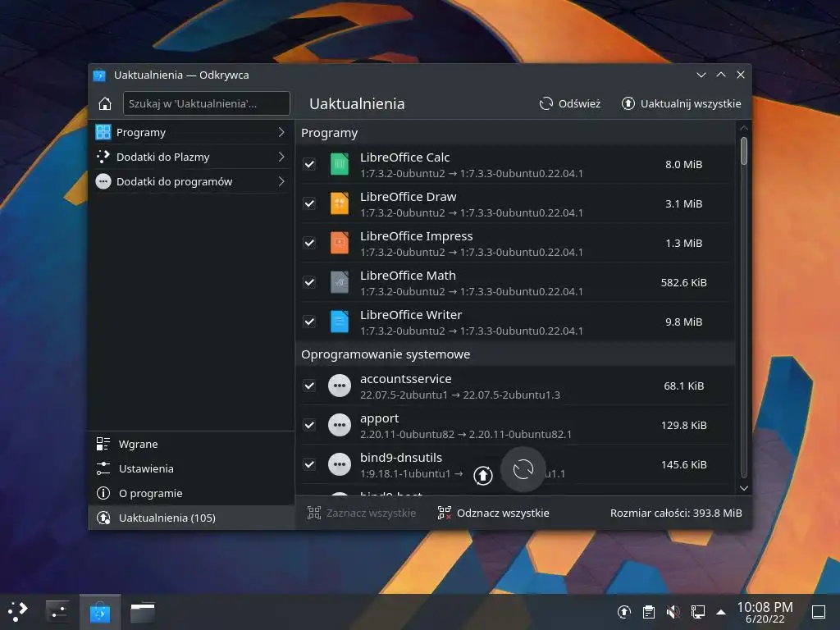This screenshot has width=840, height=630.
Task: Uncheck the LibreOffice Writer update
Action: pyautogui.click(x=309, y=322)
